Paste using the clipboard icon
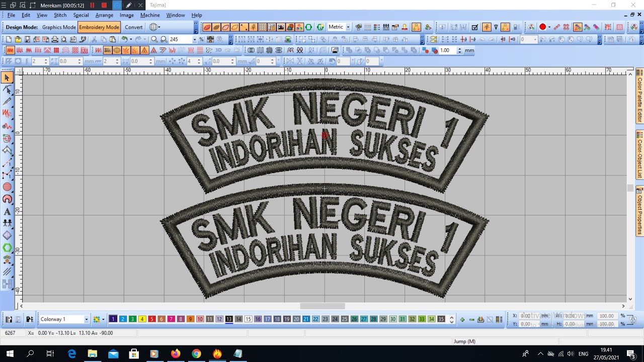Viewport: 644px width, 362px height. (112, 39)
